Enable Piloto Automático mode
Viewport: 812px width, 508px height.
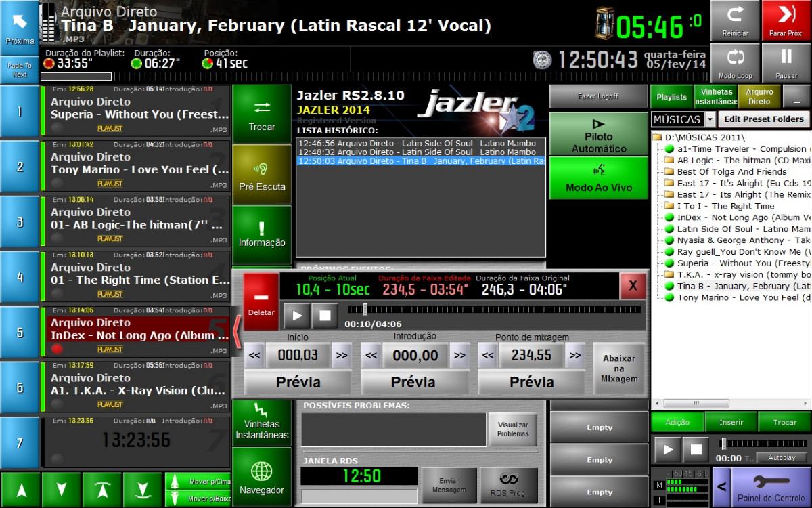[x=599, y=133]
